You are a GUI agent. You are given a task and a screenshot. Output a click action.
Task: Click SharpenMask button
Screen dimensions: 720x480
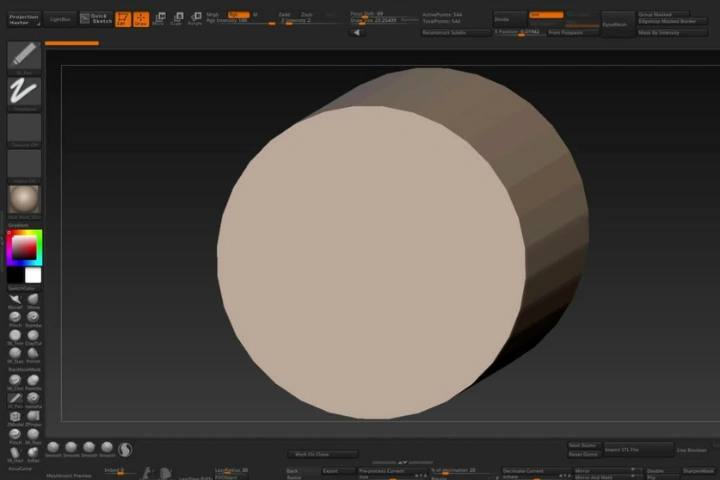pyautogui.click(x=698, y=471)
